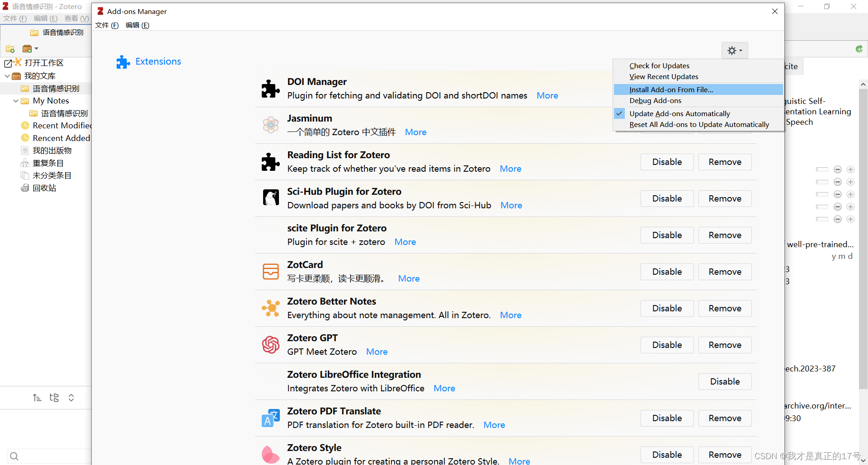
Task: Open 重复条目 duplicate items
Action: pos(48,163)
